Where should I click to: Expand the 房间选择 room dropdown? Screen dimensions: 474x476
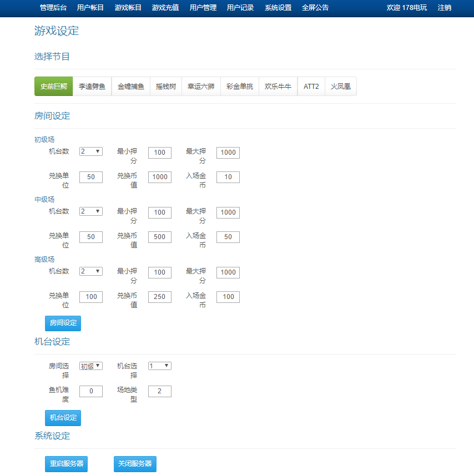click(90, 366)
